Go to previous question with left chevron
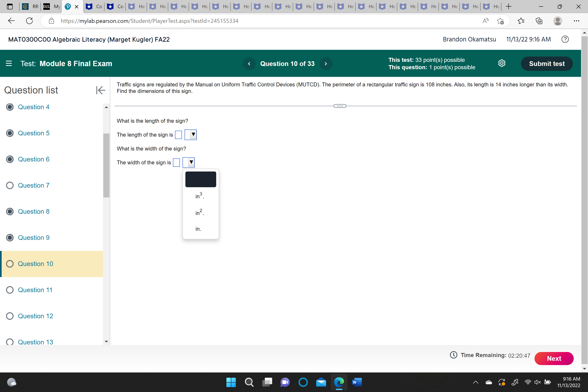This screenshot has height=392, width=588. (x=249, y=64)
